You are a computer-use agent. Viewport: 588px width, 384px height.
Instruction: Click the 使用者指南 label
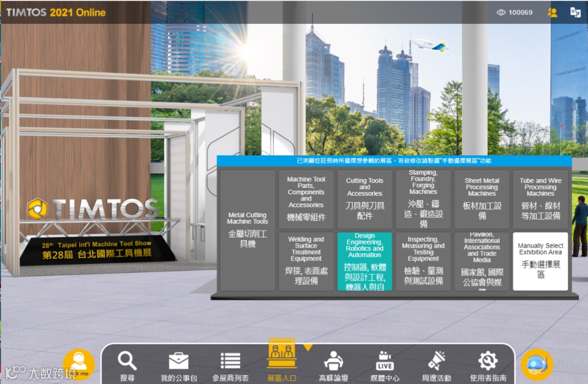(x=488, y=378)
